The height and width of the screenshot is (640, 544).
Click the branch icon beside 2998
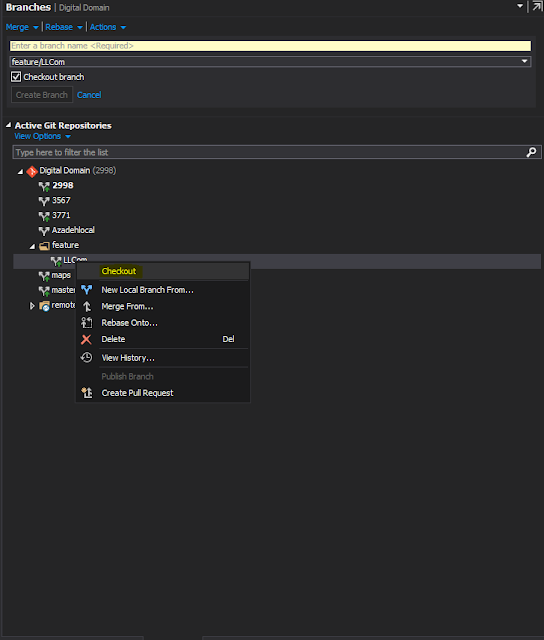pyautogui.click(x=44, y=186)
